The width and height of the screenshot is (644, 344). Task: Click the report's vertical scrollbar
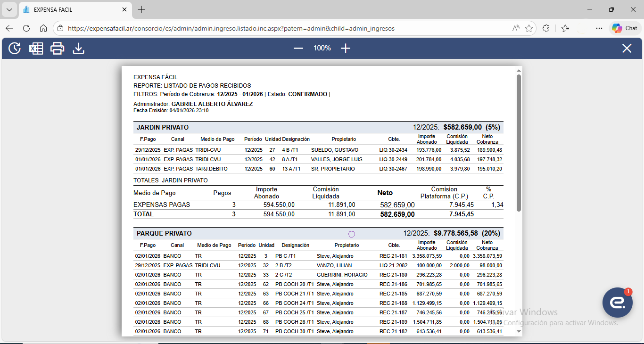coord(519,141)
